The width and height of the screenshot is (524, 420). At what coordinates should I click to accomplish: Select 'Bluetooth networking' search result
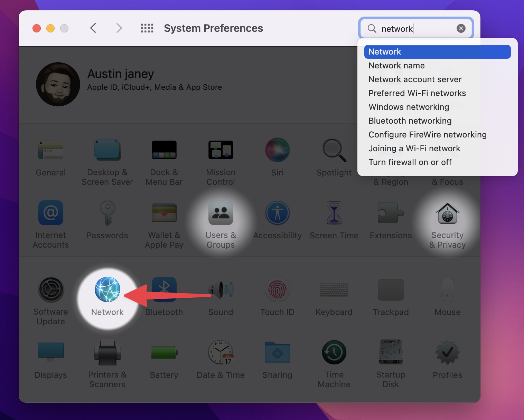coord(410,121)
